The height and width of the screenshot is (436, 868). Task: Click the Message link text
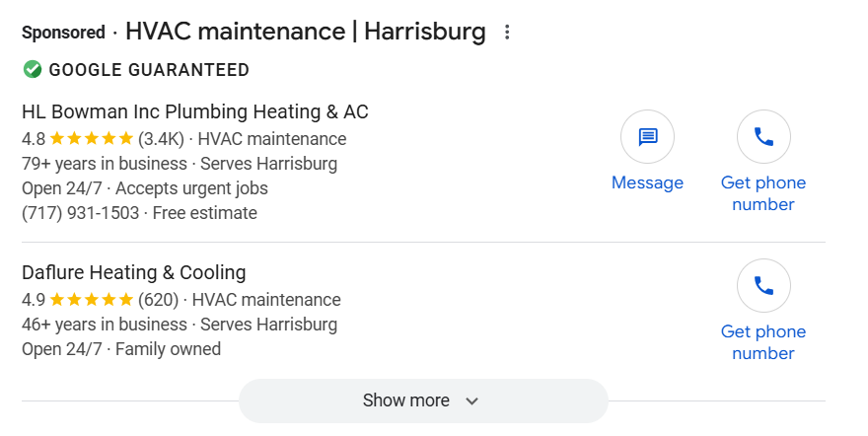(647, 182)
